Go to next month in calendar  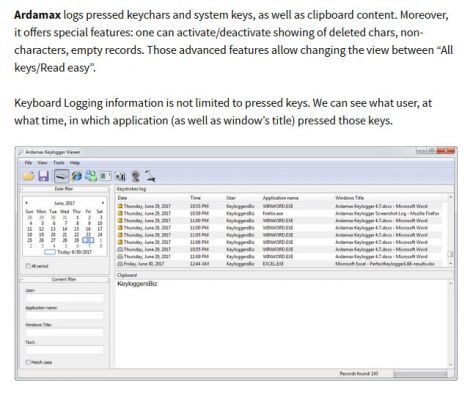click(103, 203)
